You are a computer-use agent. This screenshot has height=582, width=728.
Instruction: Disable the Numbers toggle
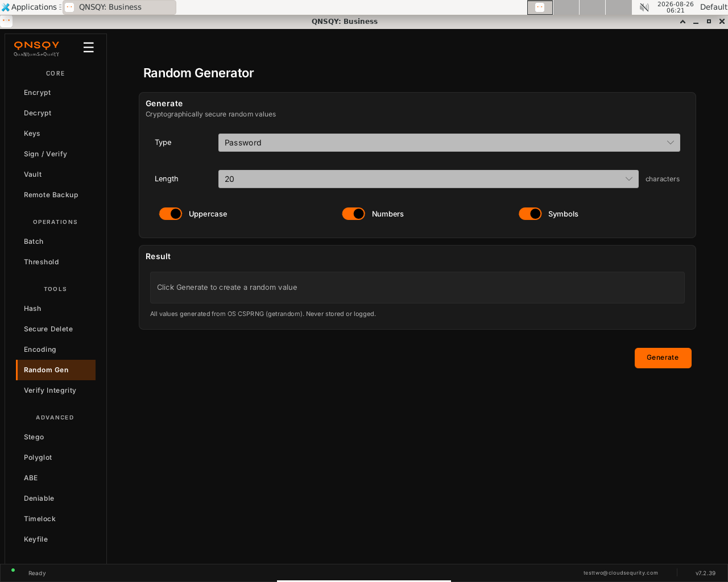pyautogui.click(x=353, y=214)
